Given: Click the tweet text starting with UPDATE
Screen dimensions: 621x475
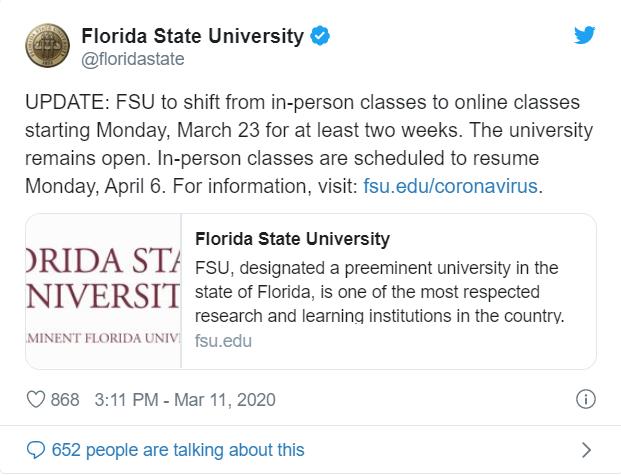Looking at the screenshot, I should (309, 144).
